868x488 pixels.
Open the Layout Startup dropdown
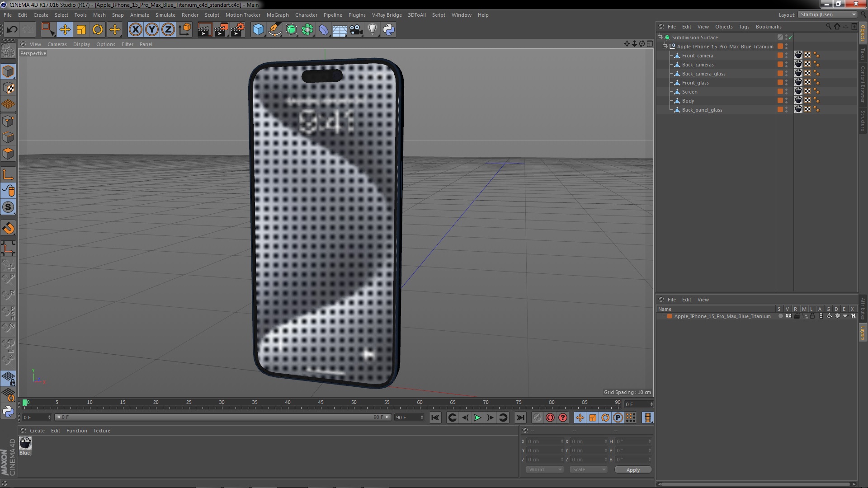pos(828,15)
